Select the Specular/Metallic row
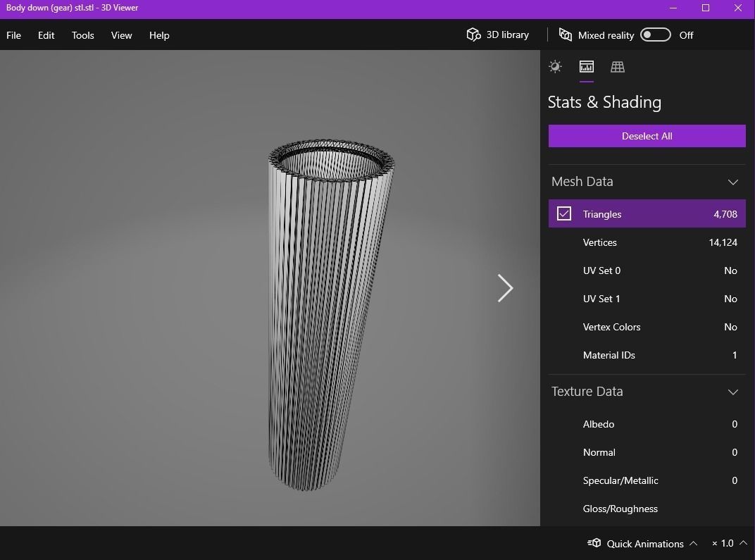Screen dimensions: 755x560 (647, 480)
